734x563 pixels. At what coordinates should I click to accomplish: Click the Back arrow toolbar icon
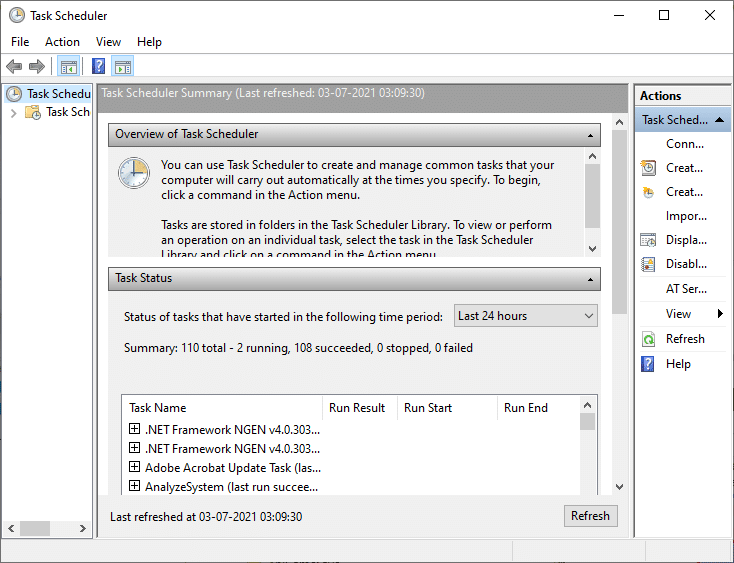pos(14,67)
